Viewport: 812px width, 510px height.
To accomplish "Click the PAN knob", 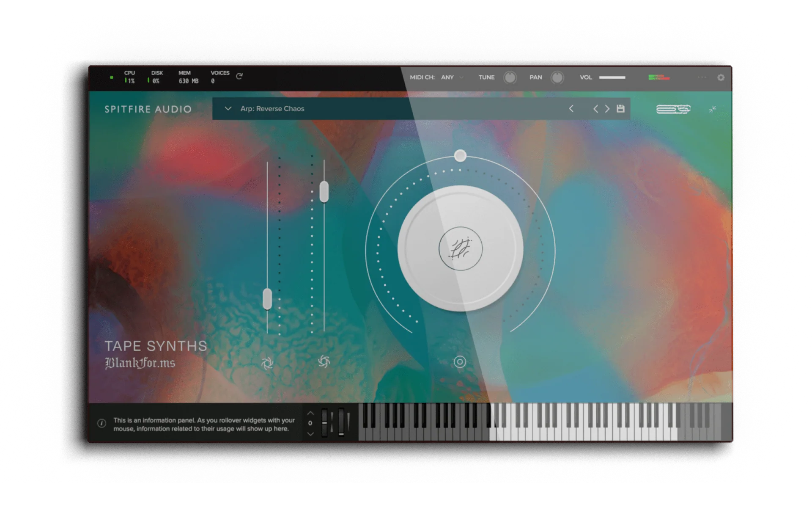I will click(557, 77).
